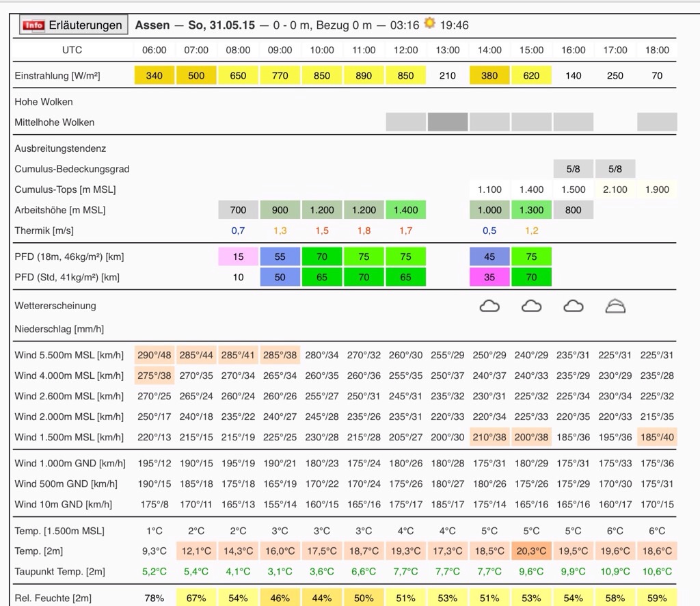Click the Niederschlag [mm/h] row label
Viewport: 700px width, 606px height.
pos(59,329)
